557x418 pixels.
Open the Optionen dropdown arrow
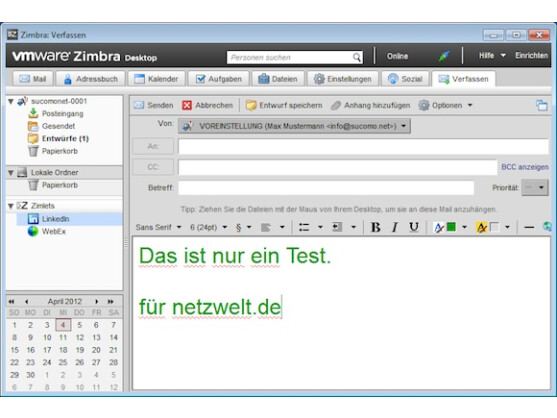(470, 105)
